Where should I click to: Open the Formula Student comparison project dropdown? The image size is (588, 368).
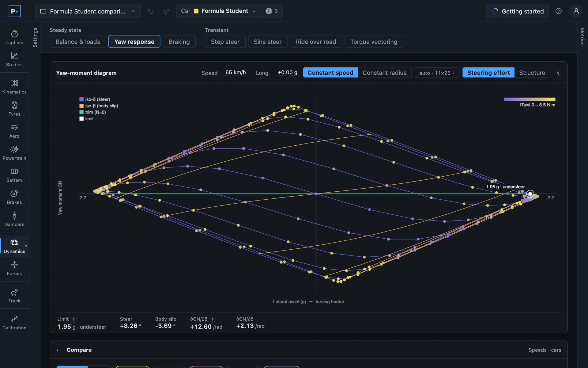(88, 11)
